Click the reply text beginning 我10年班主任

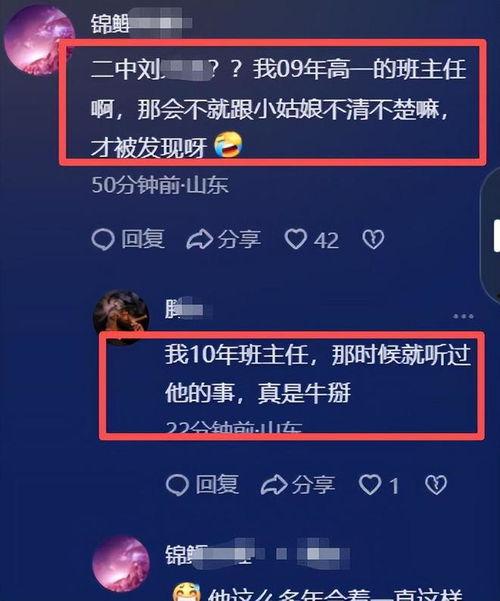[317, 374]
